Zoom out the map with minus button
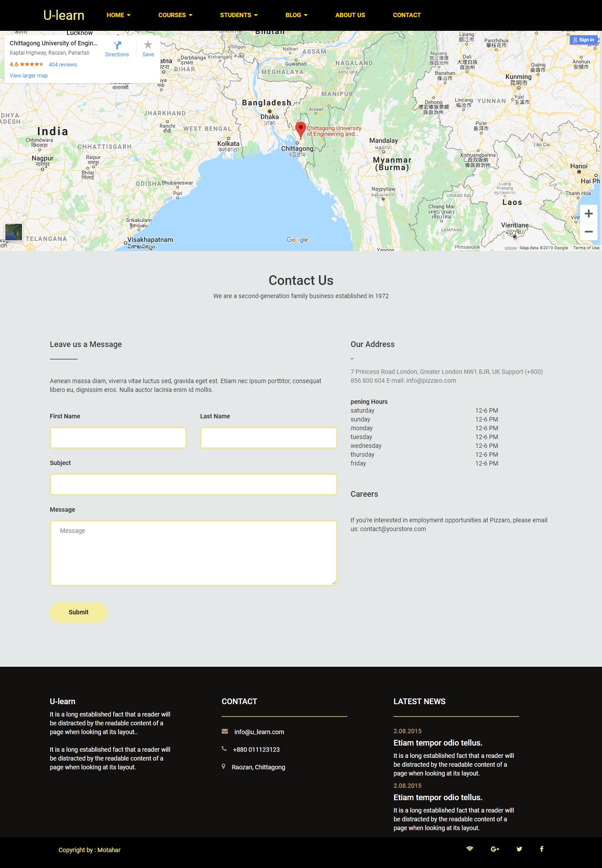Image resolution: width=602 pixels, height=868 pixels. click(588, 232)
